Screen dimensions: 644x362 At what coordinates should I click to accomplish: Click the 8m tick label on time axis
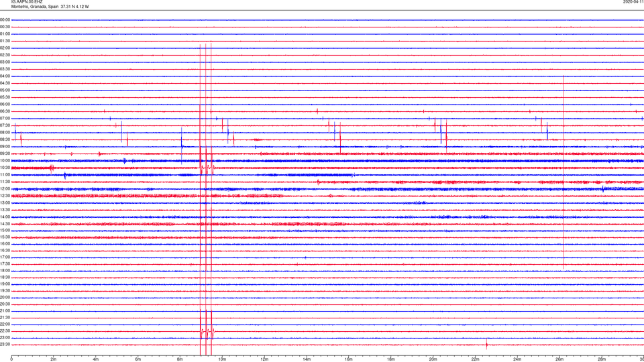point(180,359)
